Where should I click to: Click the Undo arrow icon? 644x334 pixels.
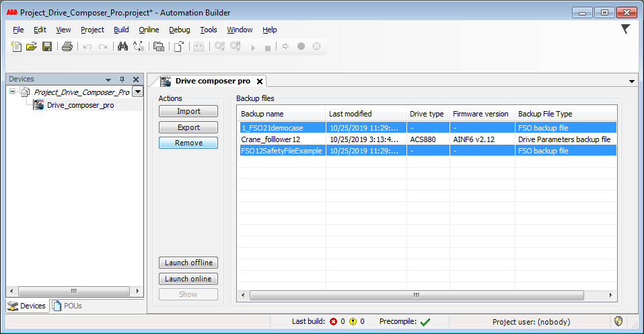[87, 47]
